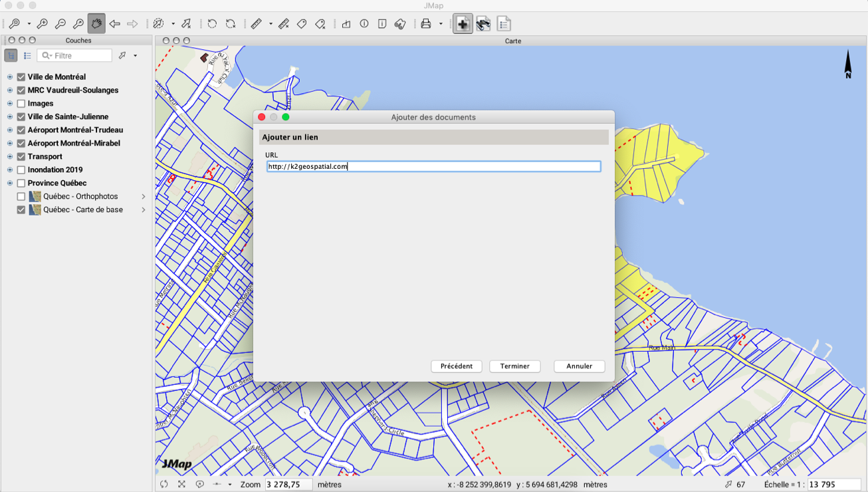This screenshot has height=492, width=868.
Task: Select the ruler measure distance tool
Action: [x=257, y=24]
